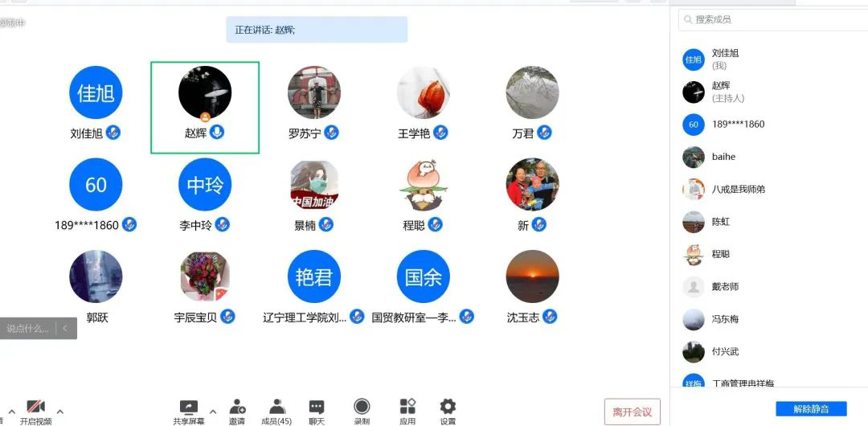Viewport: 868px width, 426px height.
Task: Click the invite participants icon
Action: (x=237, y=408)
